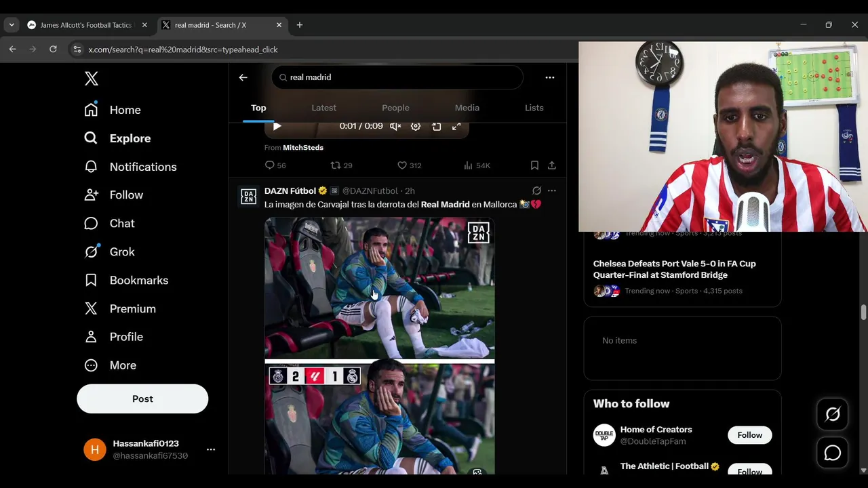This screenshot has height=488, width=868.
Task: Click the Post button
Action: pos(142,399)
